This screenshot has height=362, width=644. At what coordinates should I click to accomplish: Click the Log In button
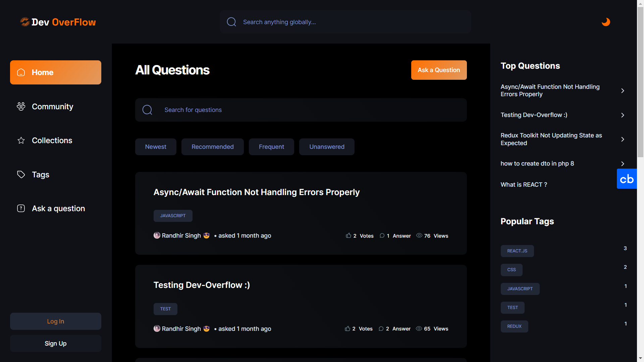coord(55,321)
